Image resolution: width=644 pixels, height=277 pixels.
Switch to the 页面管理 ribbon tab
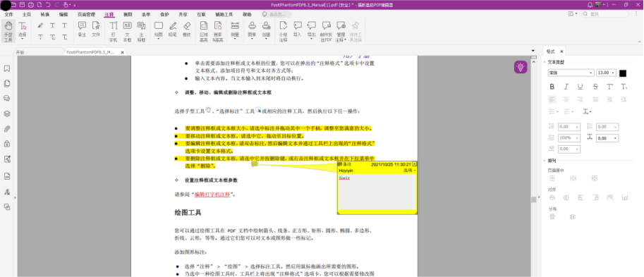(x=86, y=14)
